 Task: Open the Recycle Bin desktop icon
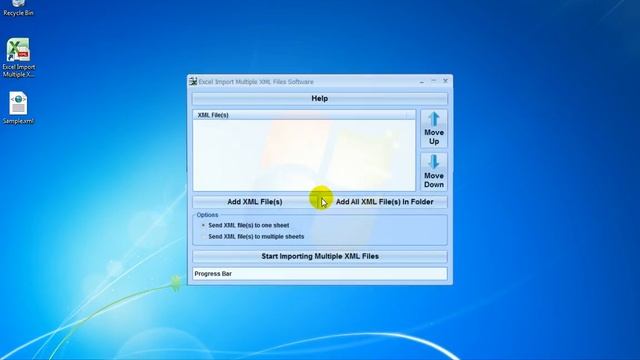18,8
